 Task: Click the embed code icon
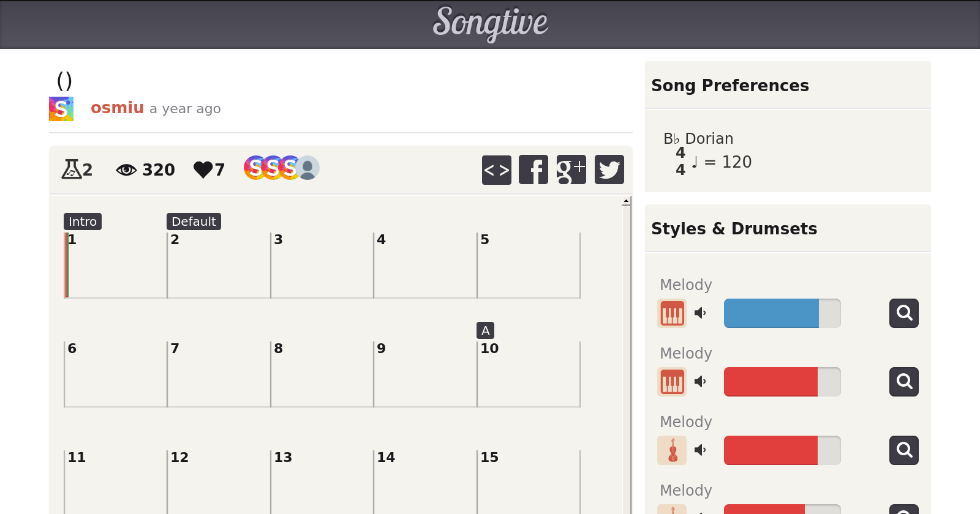coord(496,169)
